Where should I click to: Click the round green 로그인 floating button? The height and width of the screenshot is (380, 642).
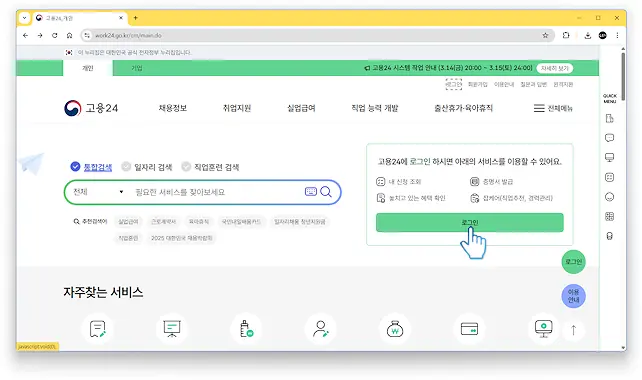573,262
